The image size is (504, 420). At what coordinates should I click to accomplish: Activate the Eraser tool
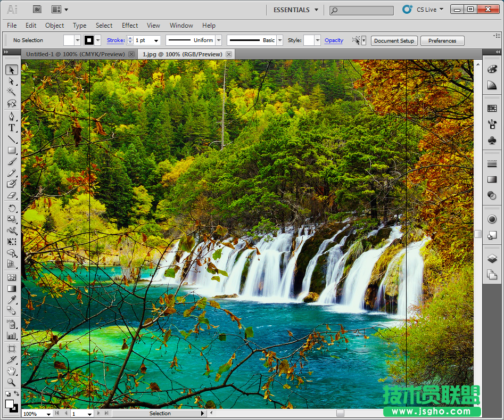tap(12, 195)
